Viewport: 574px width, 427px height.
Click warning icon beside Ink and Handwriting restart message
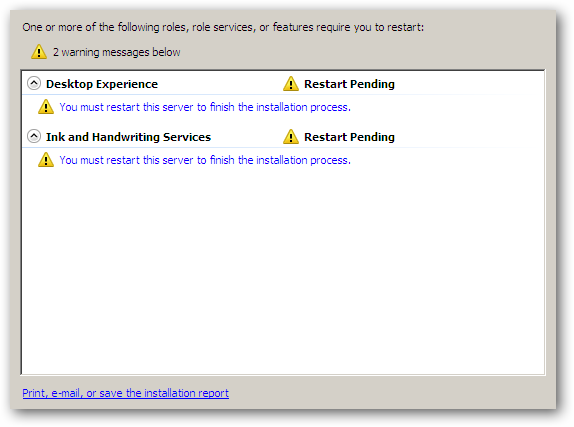coord(46,160)
